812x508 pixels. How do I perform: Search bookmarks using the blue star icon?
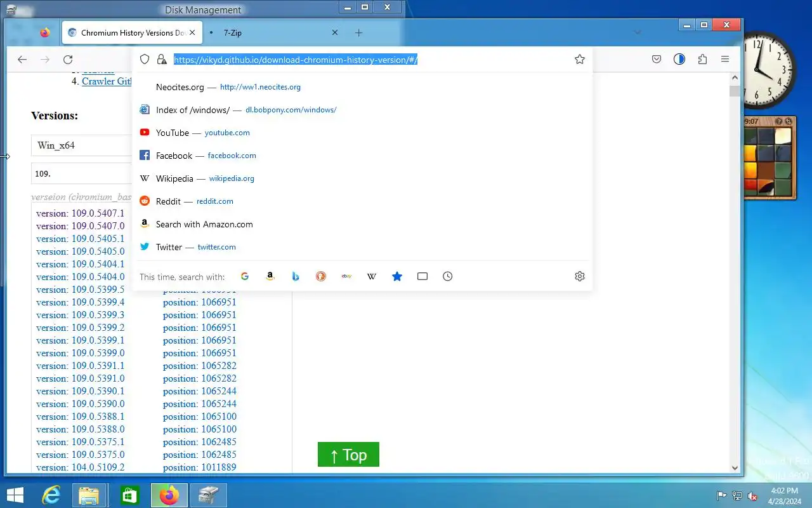397,276
